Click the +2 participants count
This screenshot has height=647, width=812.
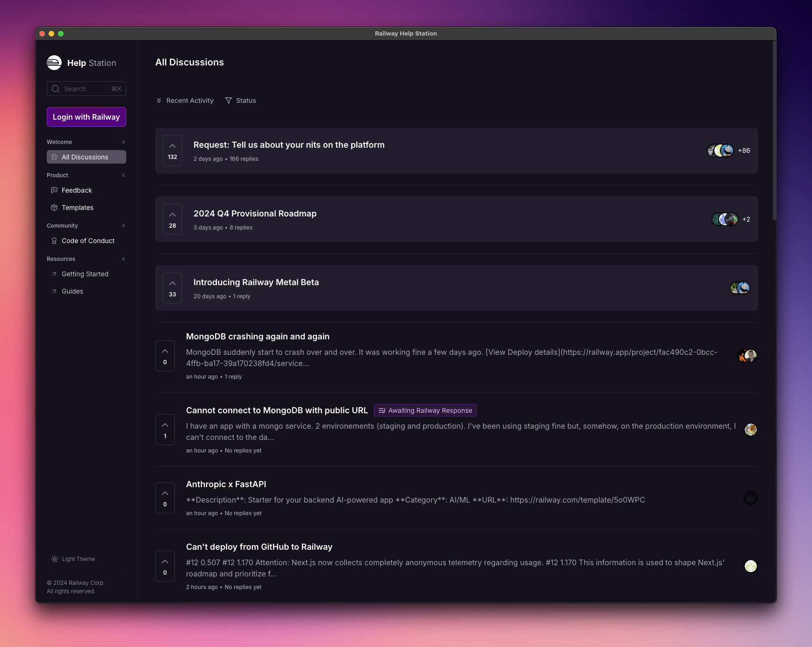746,219
